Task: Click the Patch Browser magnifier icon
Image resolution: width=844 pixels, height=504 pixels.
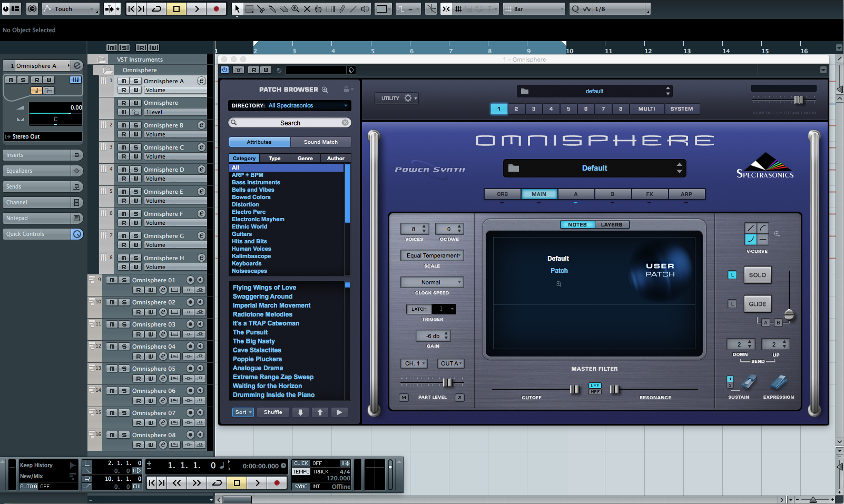Action: coord(325,90)
